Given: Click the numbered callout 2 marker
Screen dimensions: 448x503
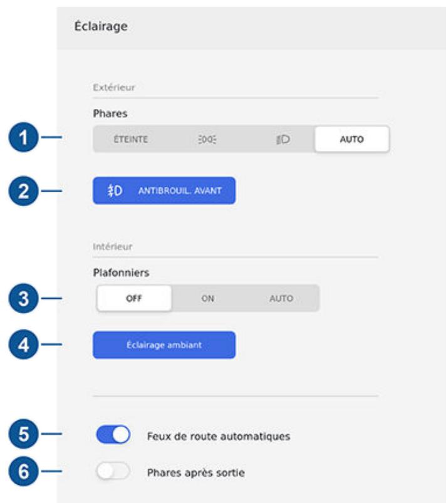Looking at the screenshot, I should [x=23, y=191].
